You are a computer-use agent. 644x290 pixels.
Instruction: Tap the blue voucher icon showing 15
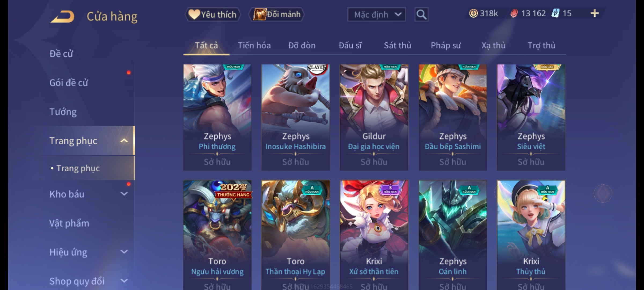555,13
